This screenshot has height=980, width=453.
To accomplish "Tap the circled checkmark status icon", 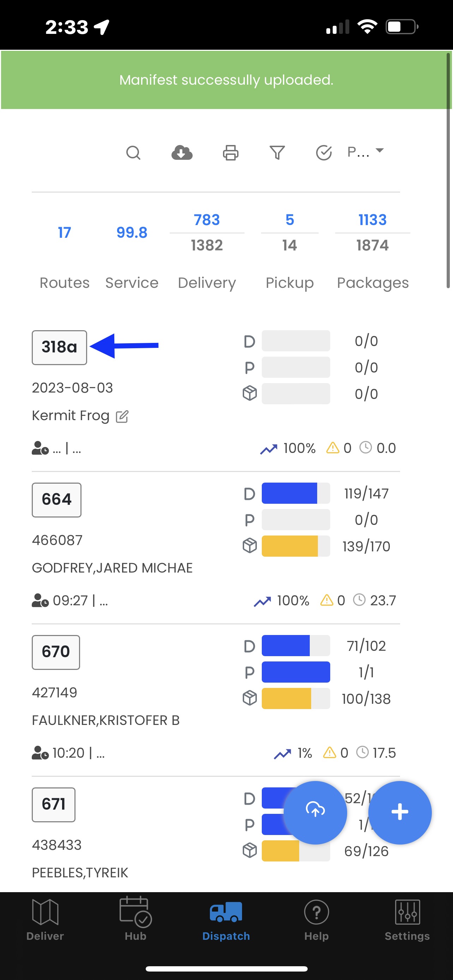I will pyautogui.click(x=324, y=152).
